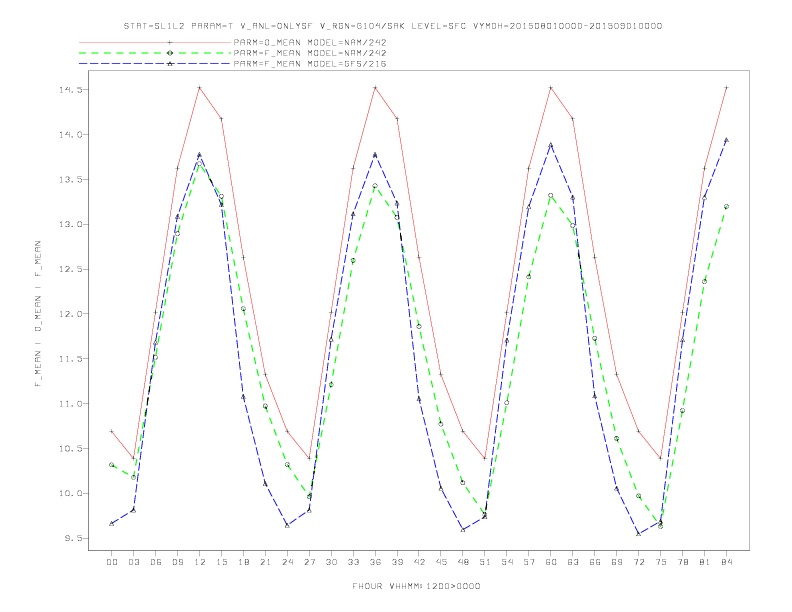Viewport: 792px width, 612px height.
Task: Click x-axis tick label 09
Action: [177, 562]
